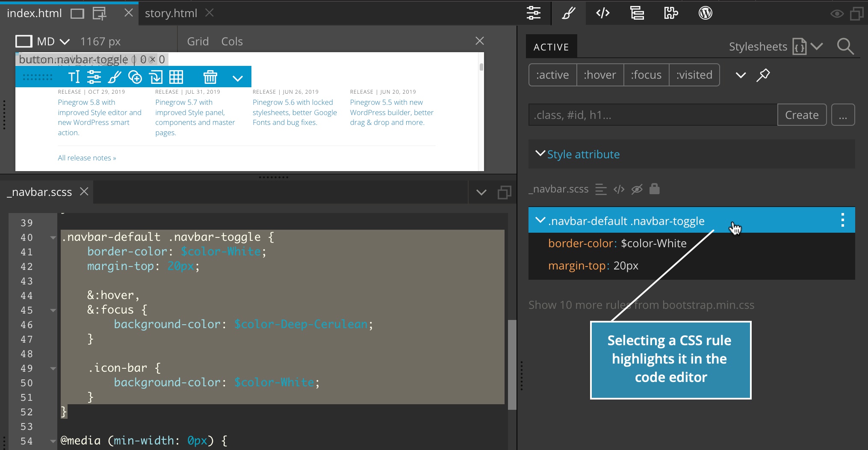The image size is (868, 450).
Task: Open Pinegrow 5.6 release link
Action: pos(295,112)
